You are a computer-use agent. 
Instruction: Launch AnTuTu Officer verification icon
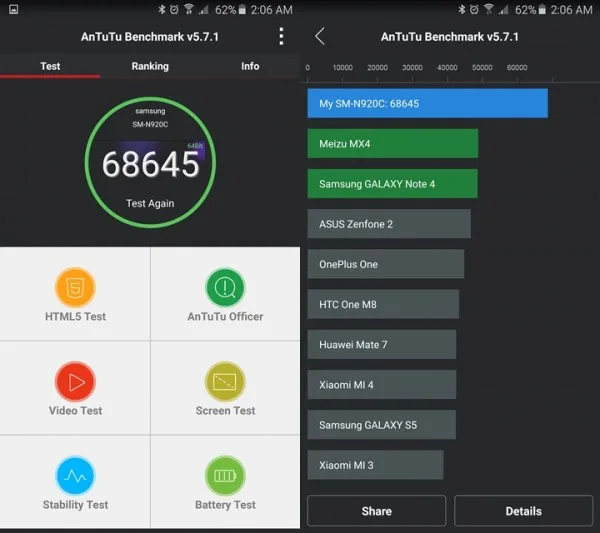(225, 287)
